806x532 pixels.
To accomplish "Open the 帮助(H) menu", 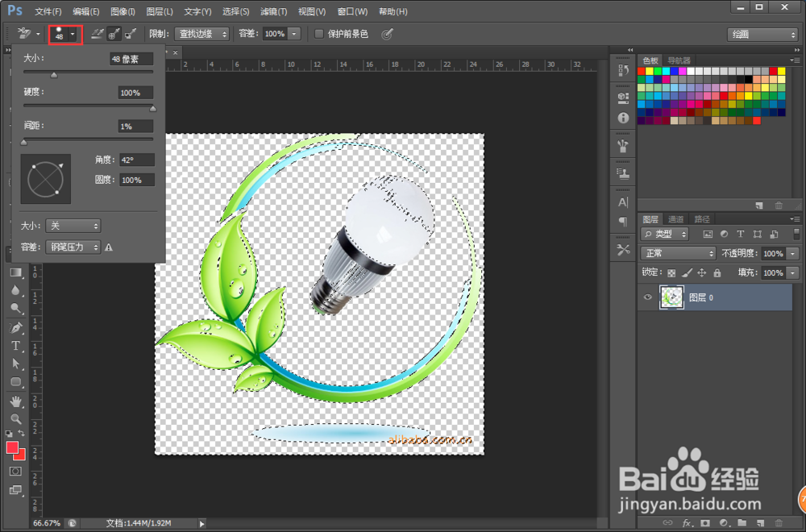I will (393, 11).
